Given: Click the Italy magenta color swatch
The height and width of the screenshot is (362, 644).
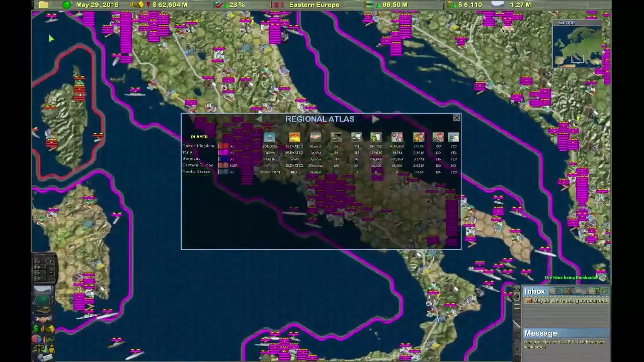Looking at the screenshot, I should point(223,152).
